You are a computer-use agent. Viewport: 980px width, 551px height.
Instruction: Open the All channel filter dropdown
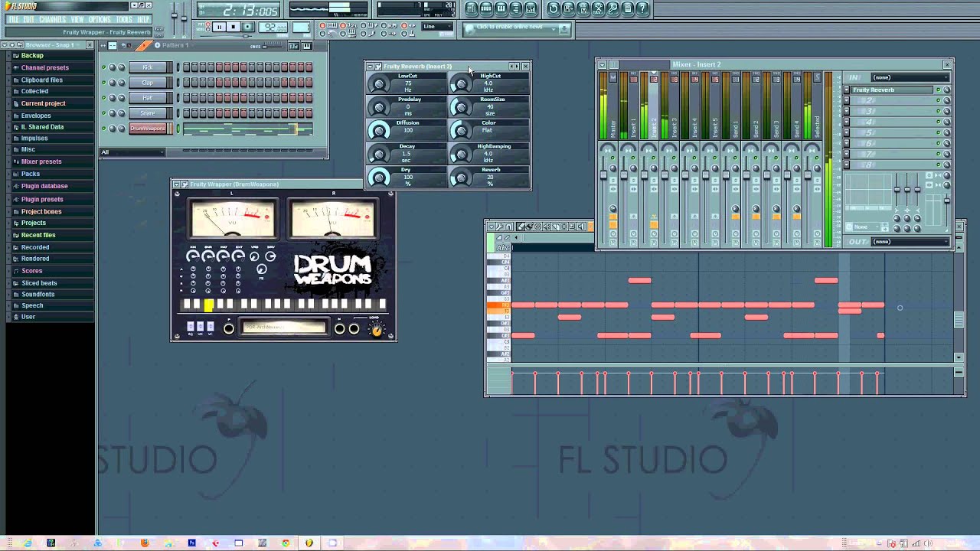tap(132, 152)
